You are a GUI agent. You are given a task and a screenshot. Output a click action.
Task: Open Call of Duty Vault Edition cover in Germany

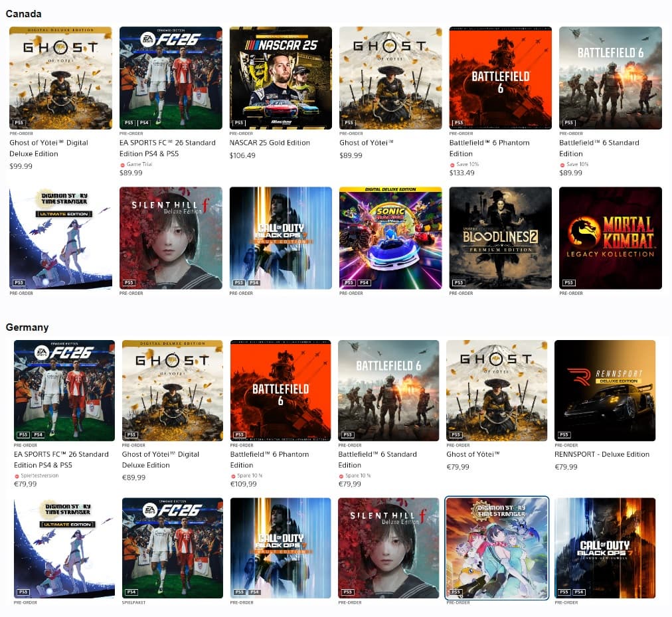281,548
